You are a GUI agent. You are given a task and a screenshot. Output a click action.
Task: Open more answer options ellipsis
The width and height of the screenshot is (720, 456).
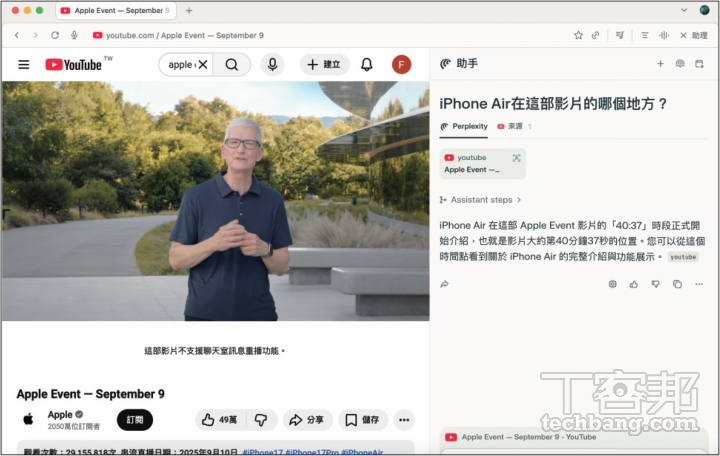(x=699, y=284)
